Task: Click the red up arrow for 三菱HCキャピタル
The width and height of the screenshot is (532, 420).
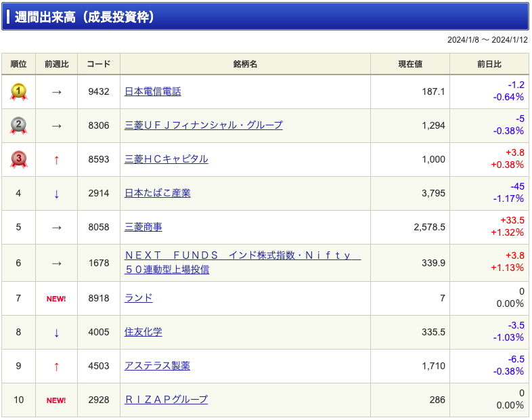Action: (57, 160)
